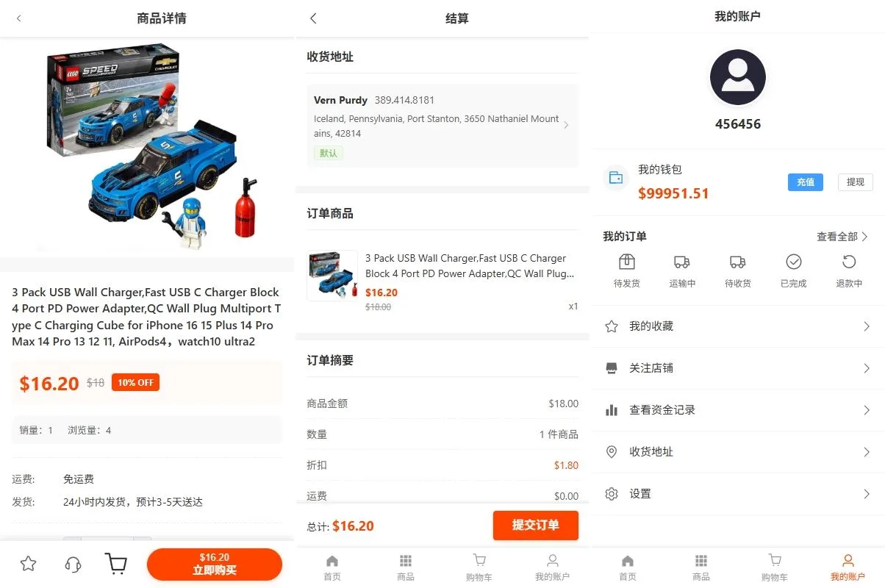This screenshot has height=588, width=885.
Task: Open 待收货 awaiting receipt orders
Action: [737, 270]
